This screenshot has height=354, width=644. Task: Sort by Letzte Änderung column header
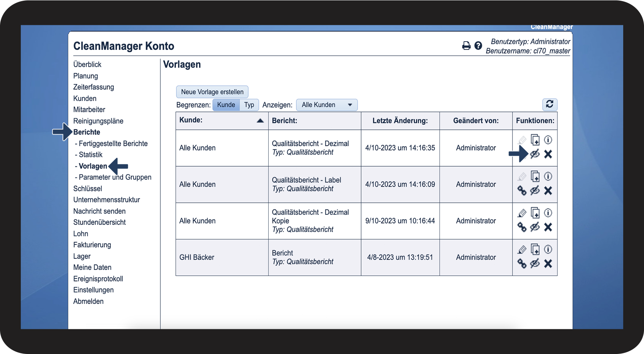click(x=400, y=121)
